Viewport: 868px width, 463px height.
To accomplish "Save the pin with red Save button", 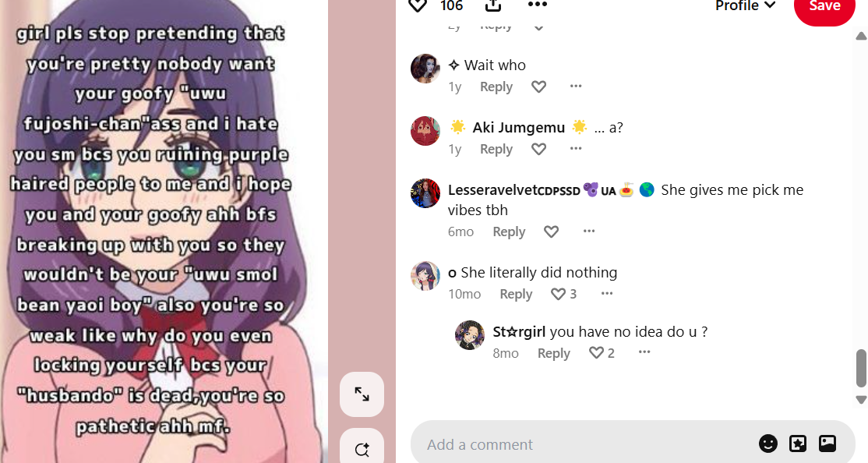I will (825, 7).
